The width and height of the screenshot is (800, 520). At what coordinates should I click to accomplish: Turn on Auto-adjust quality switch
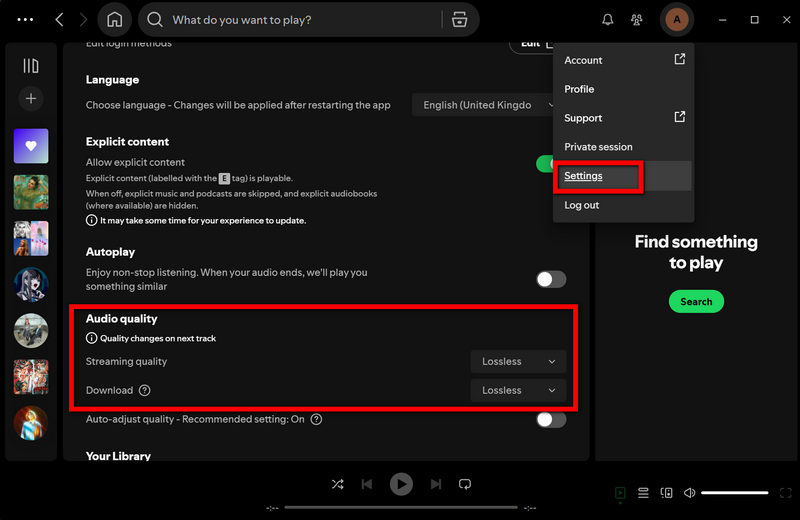pyautogui.click(x=551, y=419)
